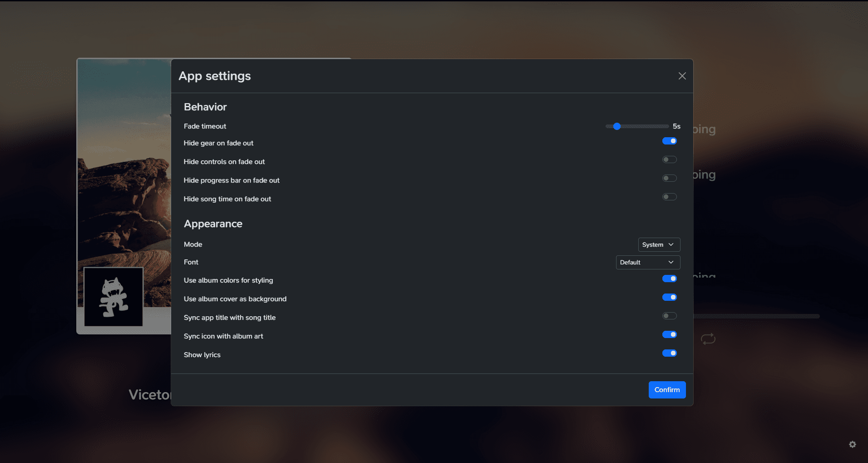Click the repeat loop icon
The image size is (868, 463).
708,339
